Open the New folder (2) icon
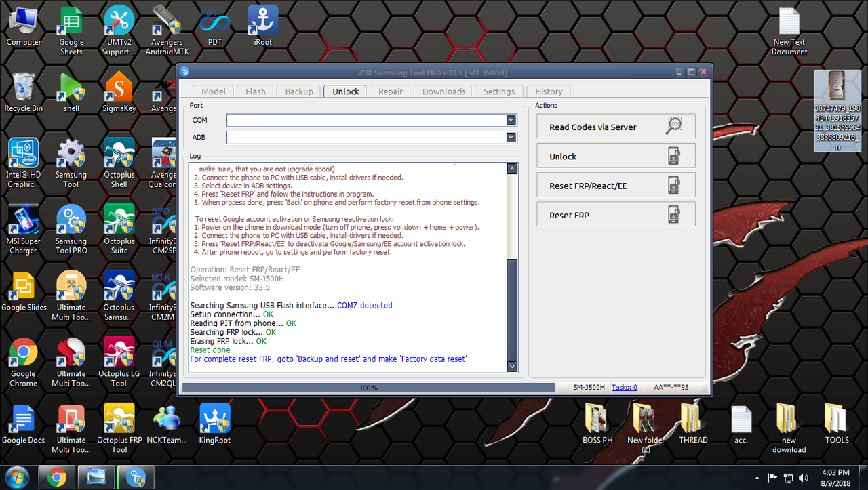This screenshot has width=868, height=490. (645, 429)
